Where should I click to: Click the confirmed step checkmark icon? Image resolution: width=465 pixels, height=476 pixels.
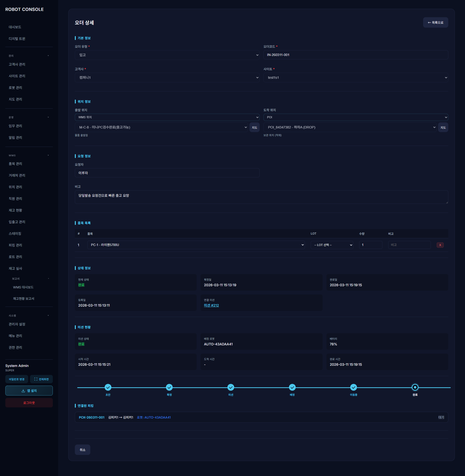169,387
